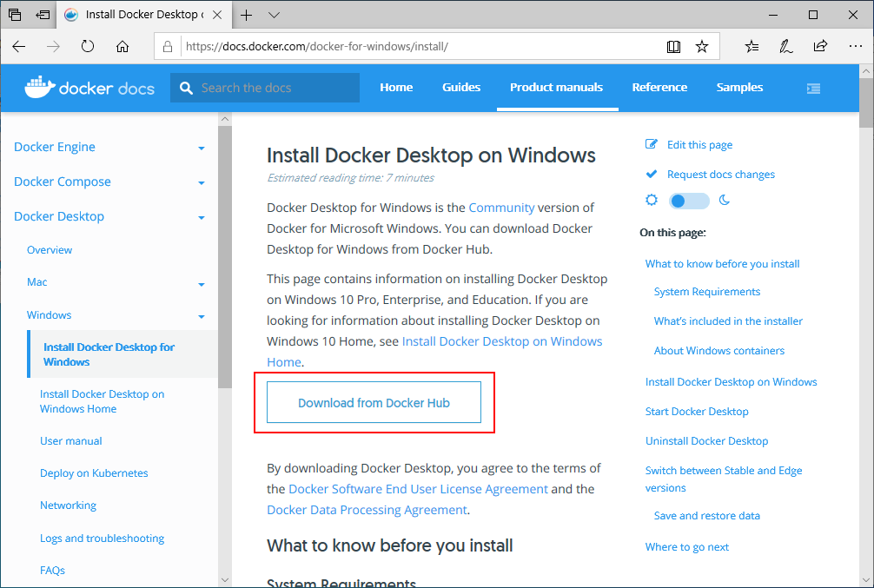Select the Product manuals nav item
Screen dimensions: 874x588
pos(556,87)
